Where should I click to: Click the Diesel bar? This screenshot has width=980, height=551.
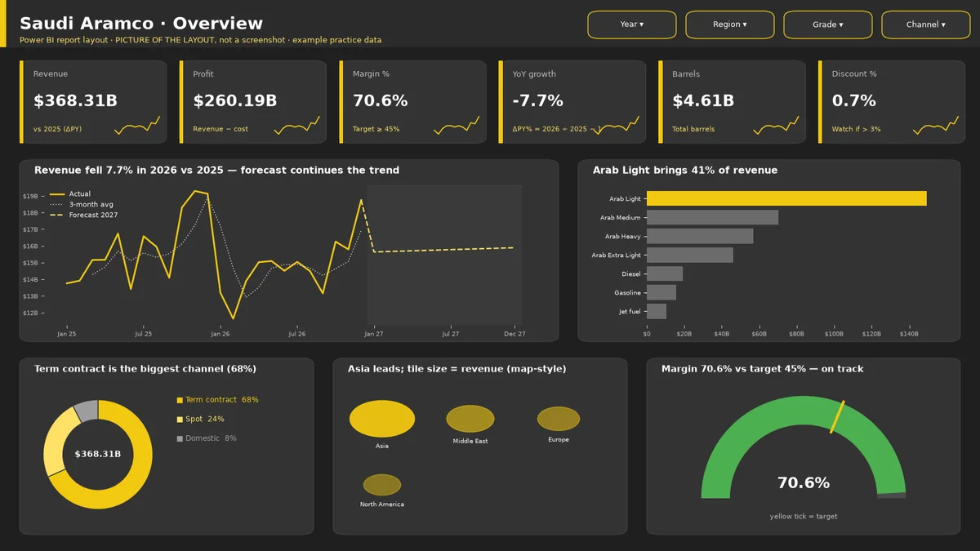665,273
